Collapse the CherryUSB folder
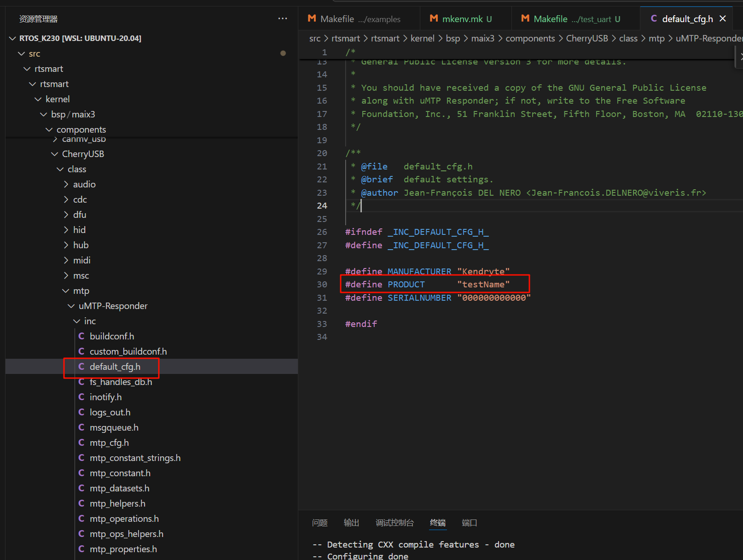Image resolution: width=743 pixels, height=560 pixels. point(54,154)
